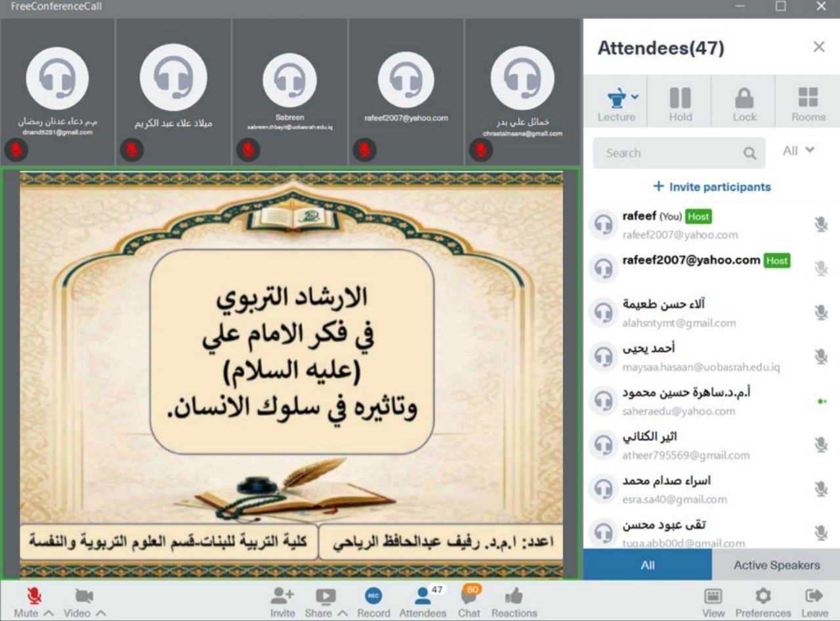
Task: Close the Attendees side panel
Action: 818,47
